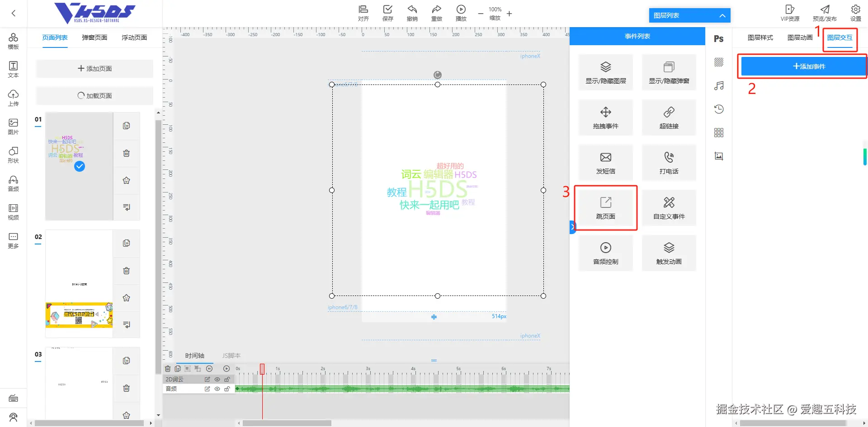This screenshot has width=868, height=427.
Task: Switch to the 图层交互 tab
Action: pos(840,38)
